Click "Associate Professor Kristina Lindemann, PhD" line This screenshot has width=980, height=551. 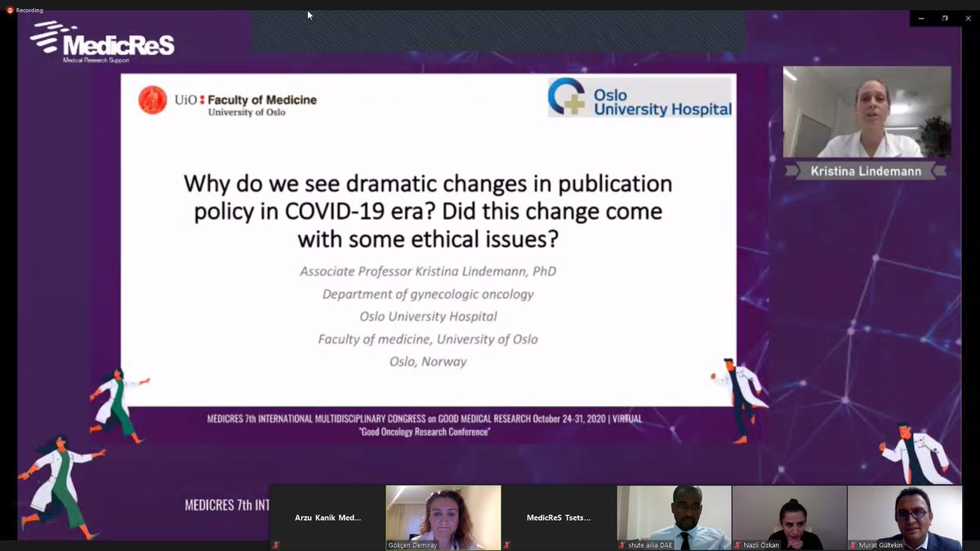pyautogui.click(x=428, y=271)
